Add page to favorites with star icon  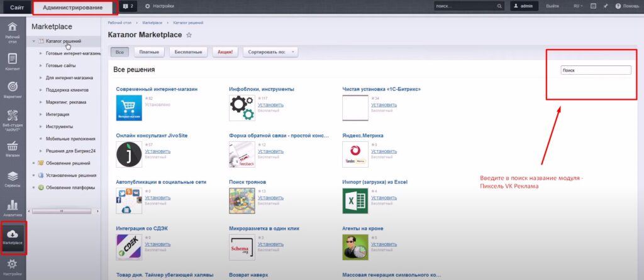(189, 35)
